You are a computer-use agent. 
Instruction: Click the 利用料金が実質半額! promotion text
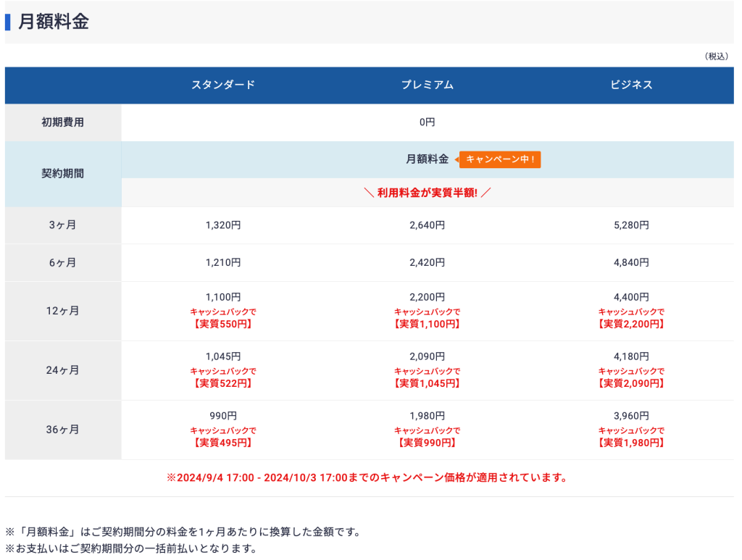(x=428, y=192)
